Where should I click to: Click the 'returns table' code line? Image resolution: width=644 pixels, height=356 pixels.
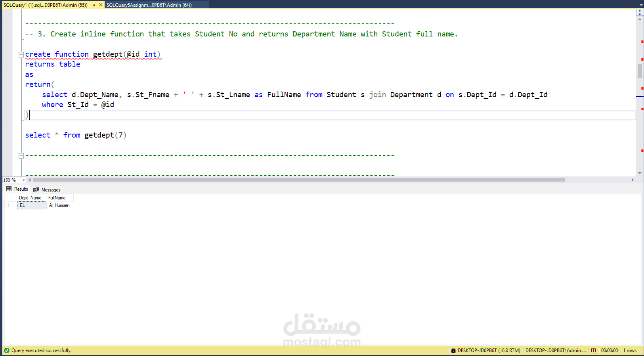pos(53,64)
